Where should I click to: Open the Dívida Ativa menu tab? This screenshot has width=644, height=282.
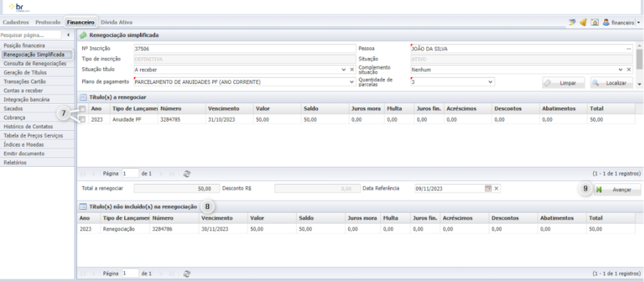click(x=117, y=22)
